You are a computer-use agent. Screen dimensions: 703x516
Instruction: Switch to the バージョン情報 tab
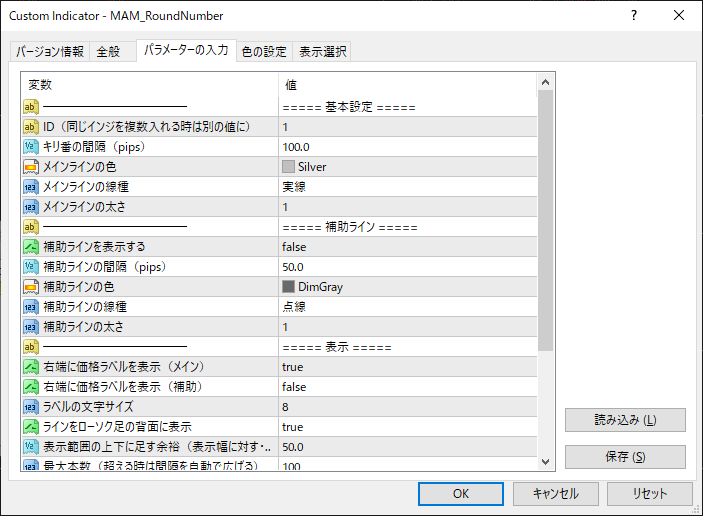point(50,52)
